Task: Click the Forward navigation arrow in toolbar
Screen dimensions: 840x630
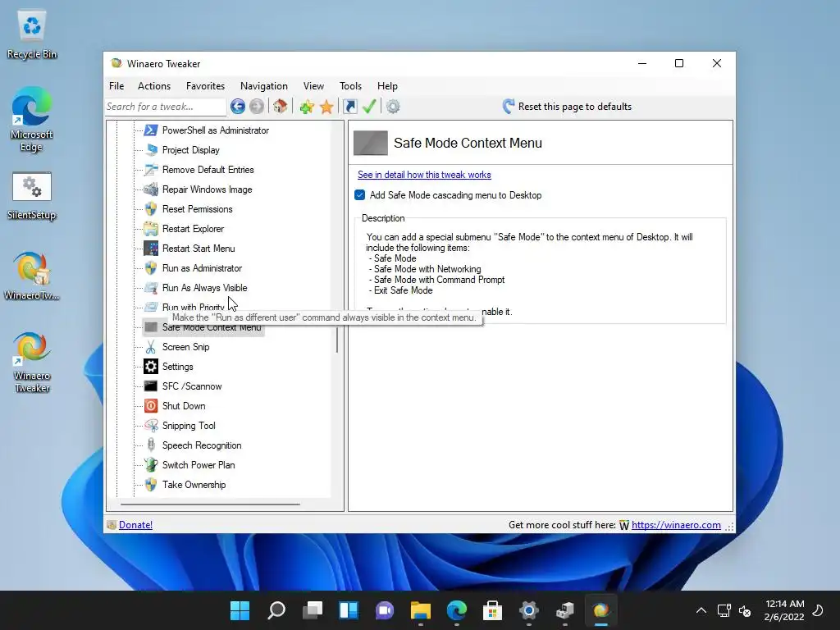Action: 257,107
